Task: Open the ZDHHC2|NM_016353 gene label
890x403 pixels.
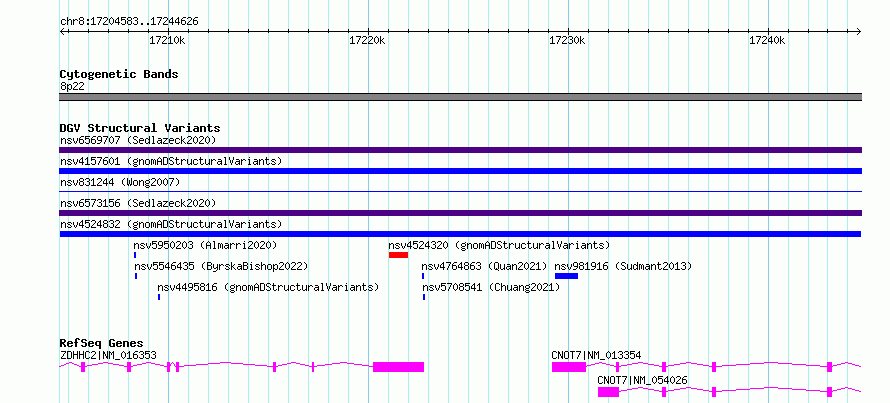Action: (x=108, y=355)
